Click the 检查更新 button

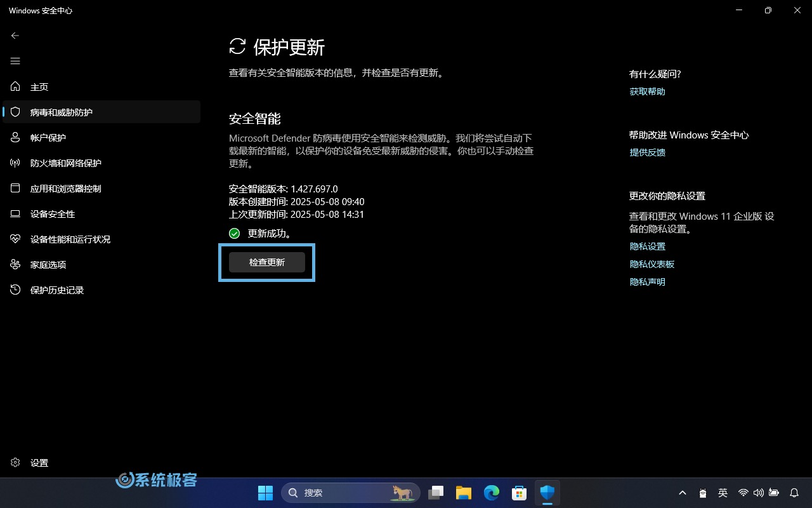point(267,262)
